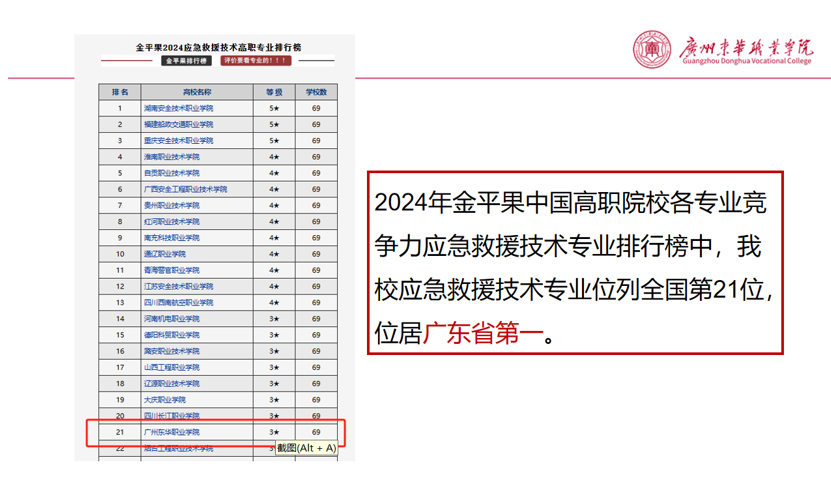Open rank 2 link 福建船政交通职业学院
This screenshot has width=831, height=483.
click(179, 125)
